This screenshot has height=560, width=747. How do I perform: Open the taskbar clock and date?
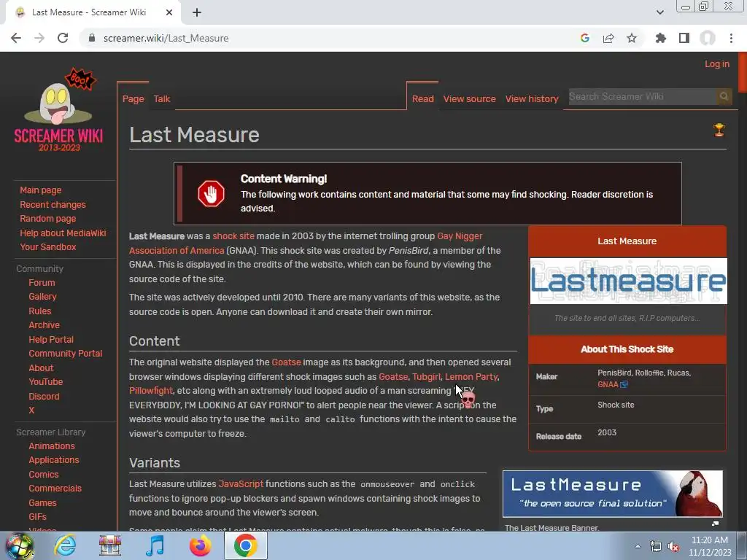point(710,546)
